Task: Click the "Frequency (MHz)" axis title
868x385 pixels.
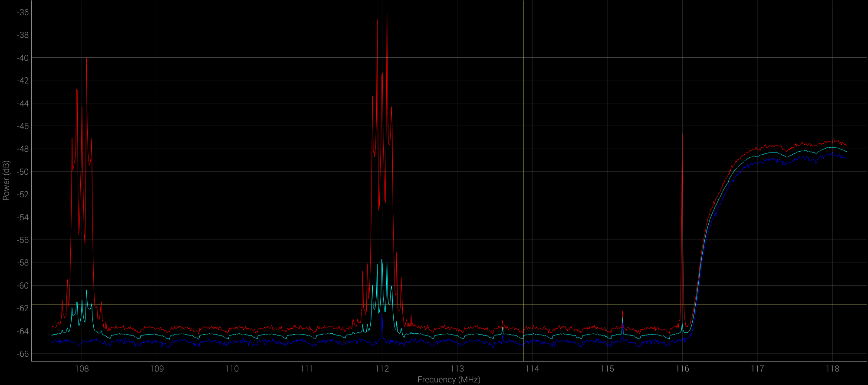Action: [x=449, y=380]
